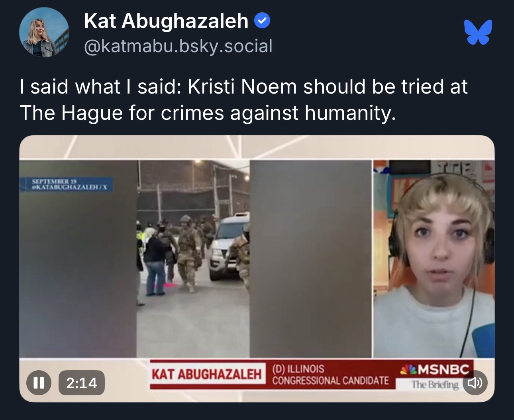Open the Bluesky butterfly logo
Image resolution: width=514 pixels, height=420 pixels.
[x=479, y=32]
